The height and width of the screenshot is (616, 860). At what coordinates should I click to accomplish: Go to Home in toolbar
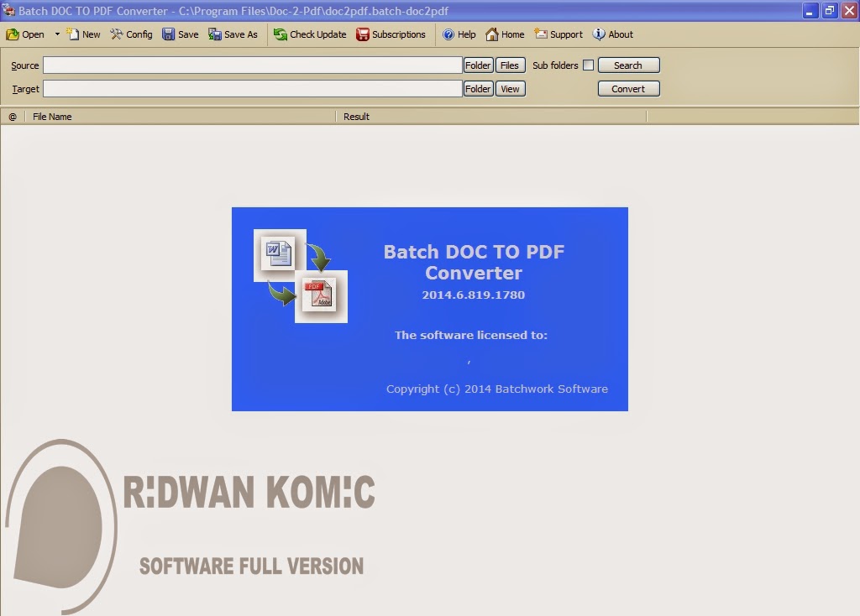click(505, 34)
